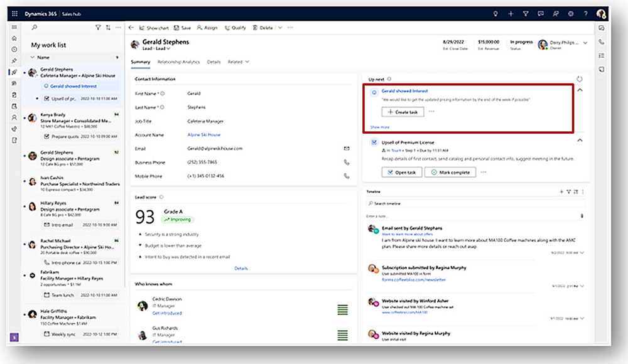Screen dimensions: 628x364
Task: Click the Up next refresh icon
Action: coord(580,79)
